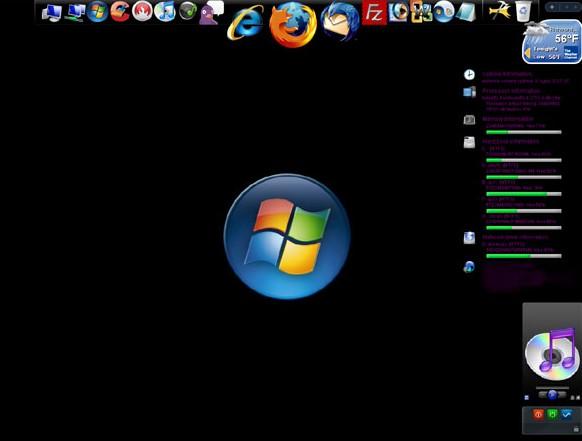Open the red flame burner dock icon
582x441 pixels.
(x=143, y=11)
